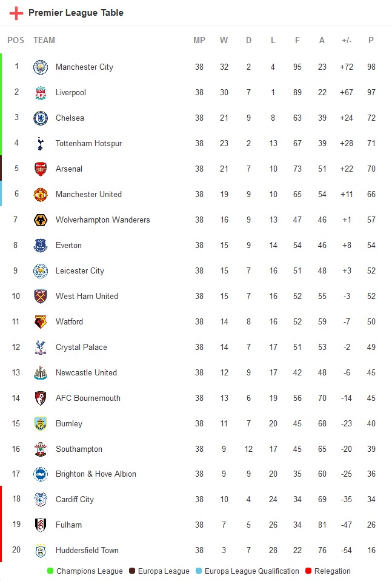Sort by the MP column header

click(x=199, y=41)
